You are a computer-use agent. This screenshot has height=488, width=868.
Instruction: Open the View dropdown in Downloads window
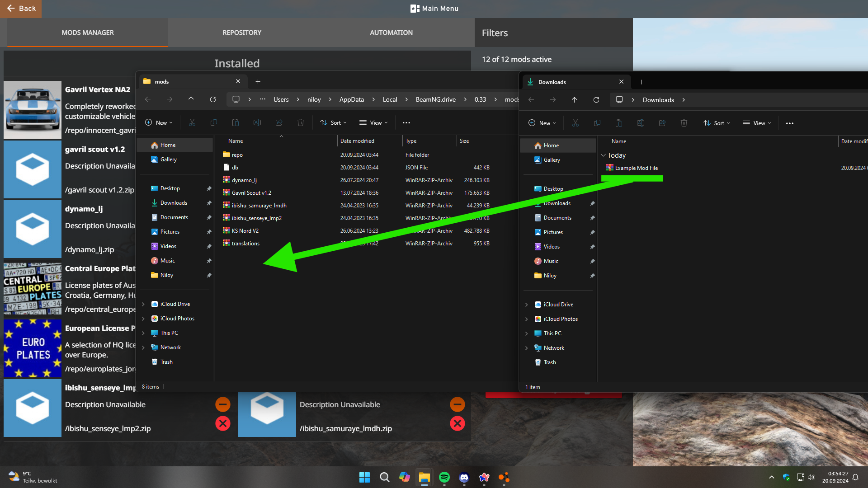(x=757, y=123)
